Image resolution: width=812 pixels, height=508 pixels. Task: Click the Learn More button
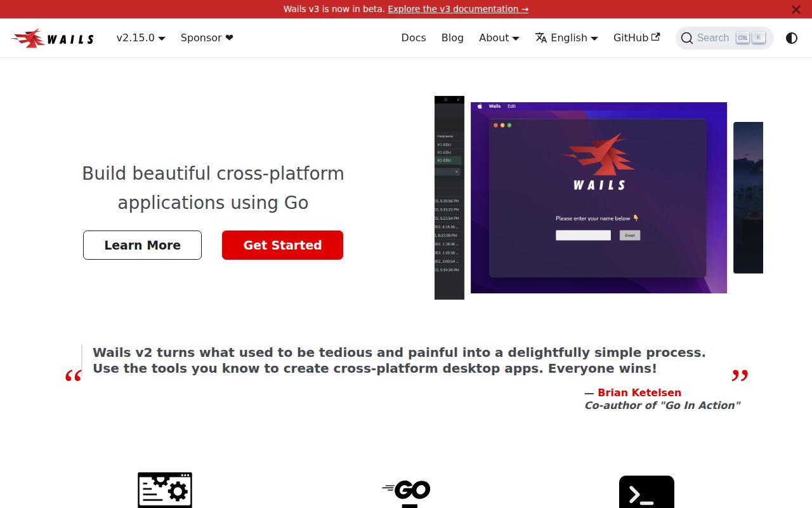click(142, 245)
